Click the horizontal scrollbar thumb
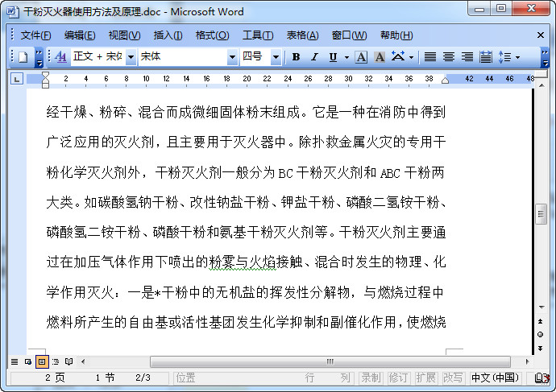Viewport: 556px width, 392px height. pyautogui.click(x=330, y=361)
